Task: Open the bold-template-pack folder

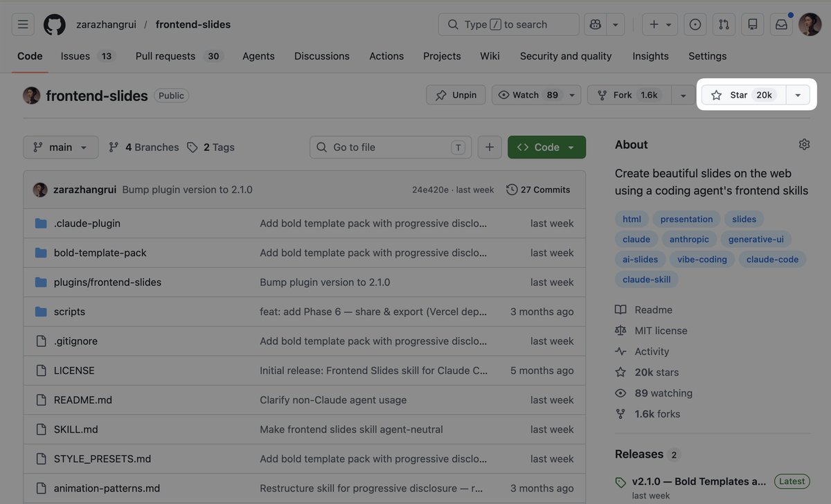Action: pyautogui.click(x=100, y=253)
